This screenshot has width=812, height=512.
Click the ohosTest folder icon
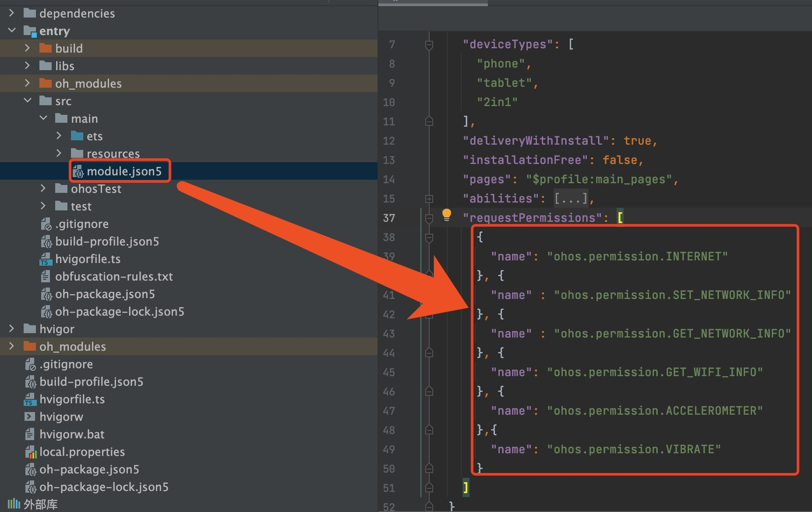61,188
